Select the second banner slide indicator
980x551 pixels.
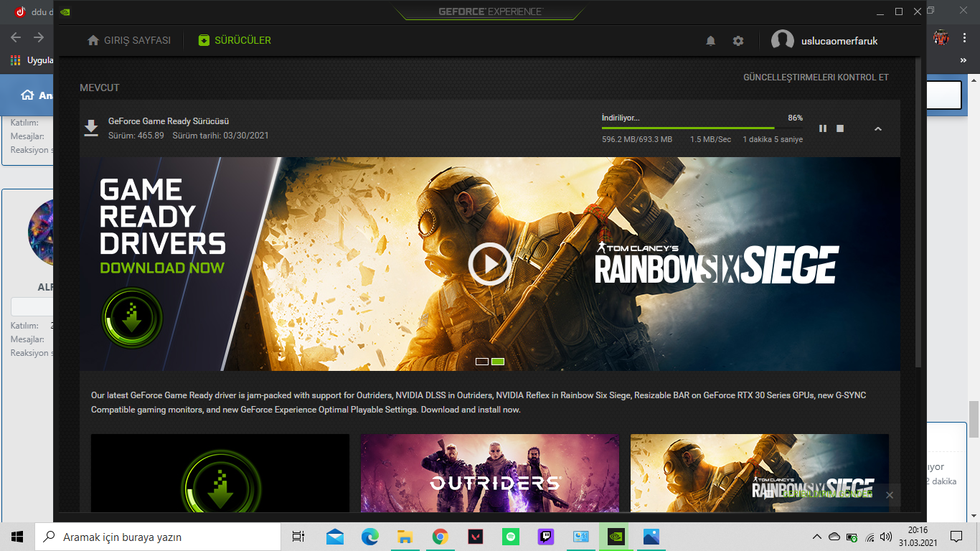coord(498,362)
